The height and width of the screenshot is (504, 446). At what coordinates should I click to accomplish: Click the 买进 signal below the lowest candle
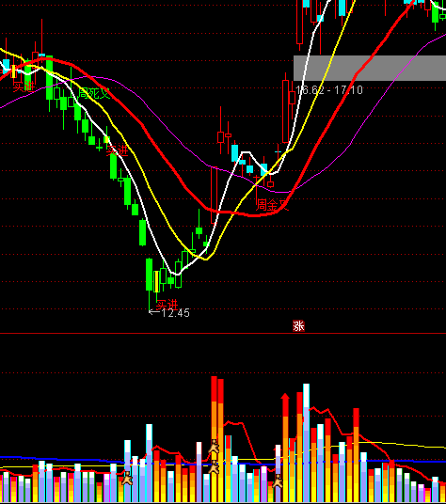(x=167, y=304)
